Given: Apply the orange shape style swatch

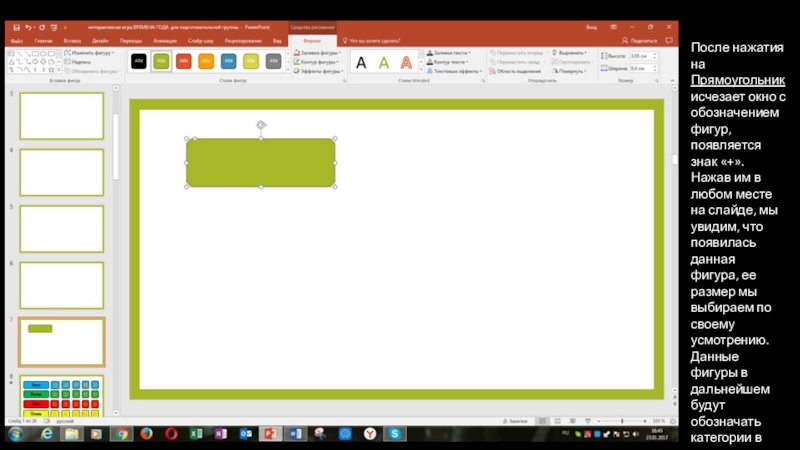Looking at the screenshot, I should point(206,61).
